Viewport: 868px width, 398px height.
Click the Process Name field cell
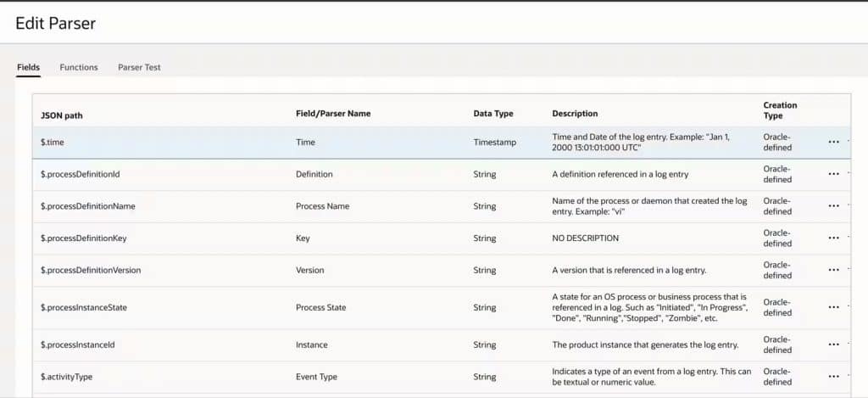[x=323, y=206]
